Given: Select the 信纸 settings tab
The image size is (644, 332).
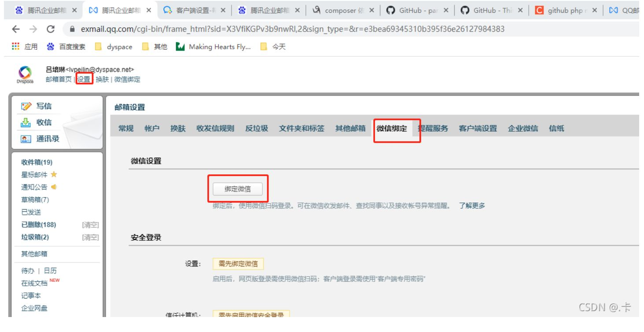Looking at the screenshot, I should pyautogui.click(x=556, y=129).
